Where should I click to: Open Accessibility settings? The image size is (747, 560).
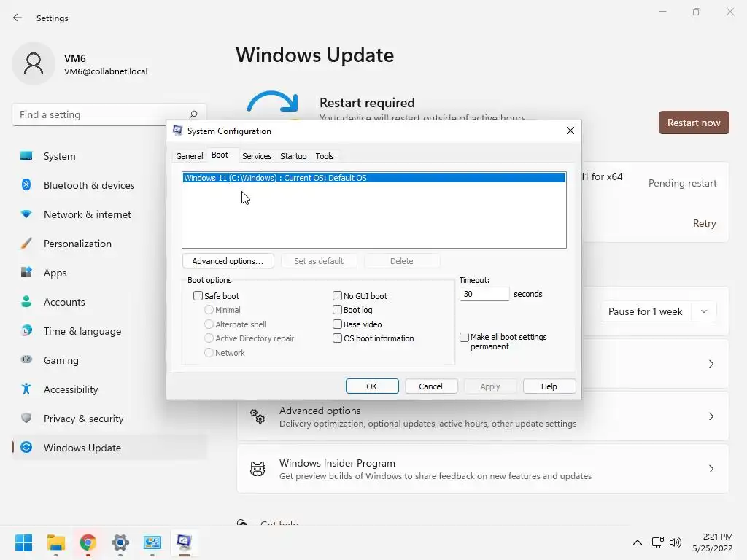(x=109, y=389)
